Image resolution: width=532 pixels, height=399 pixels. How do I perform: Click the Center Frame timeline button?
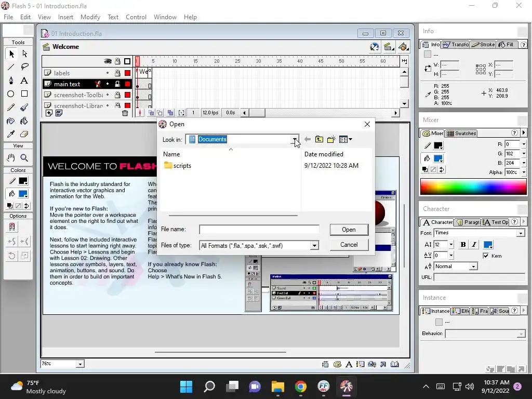140,113
